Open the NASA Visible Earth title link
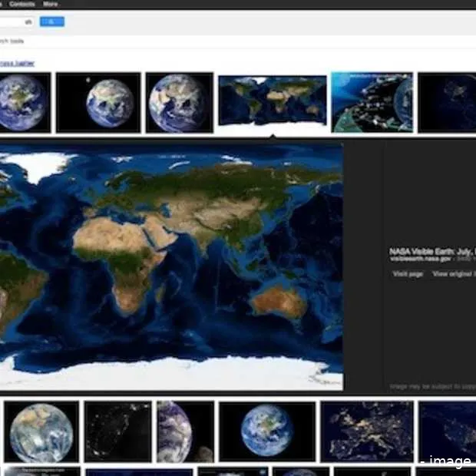The image size is (476, 476). (432, 251)
